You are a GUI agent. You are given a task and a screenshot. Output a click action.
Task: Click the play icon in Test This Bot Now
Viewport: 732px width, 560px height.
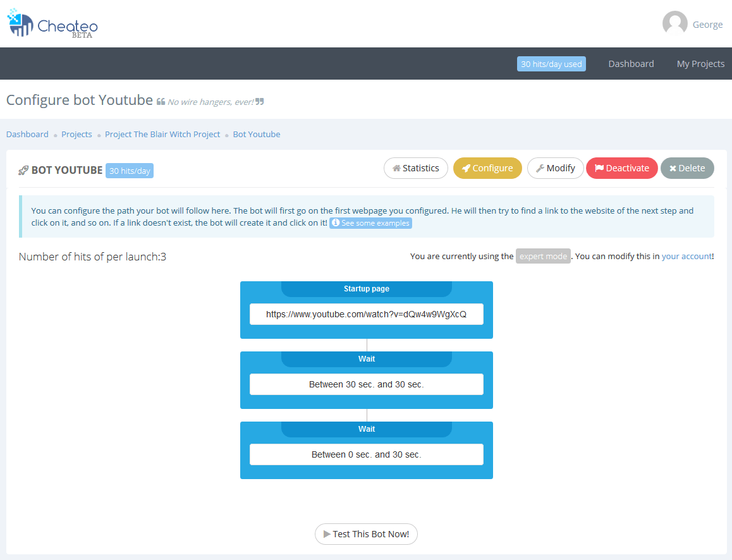click(x=327, y=534)
